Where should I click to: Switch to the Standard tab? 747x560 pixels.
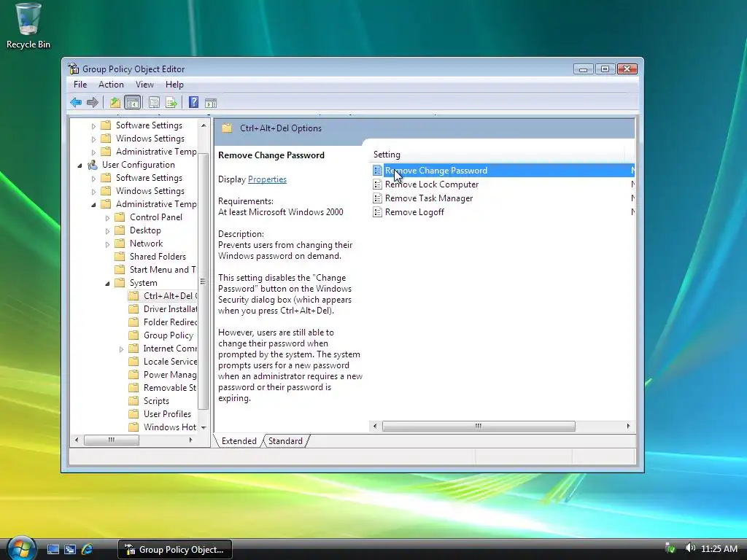coord(285,441)
